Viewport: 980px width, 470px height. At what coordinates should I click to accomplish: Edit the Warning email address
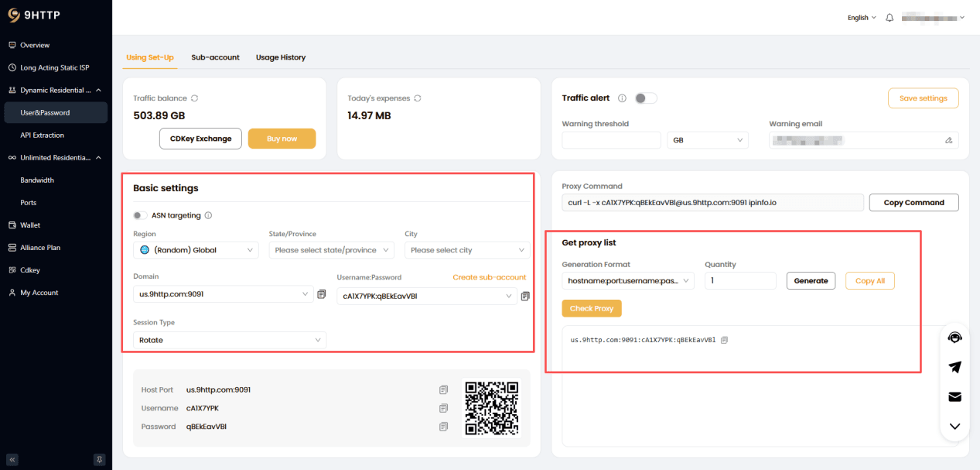point(949,141)
